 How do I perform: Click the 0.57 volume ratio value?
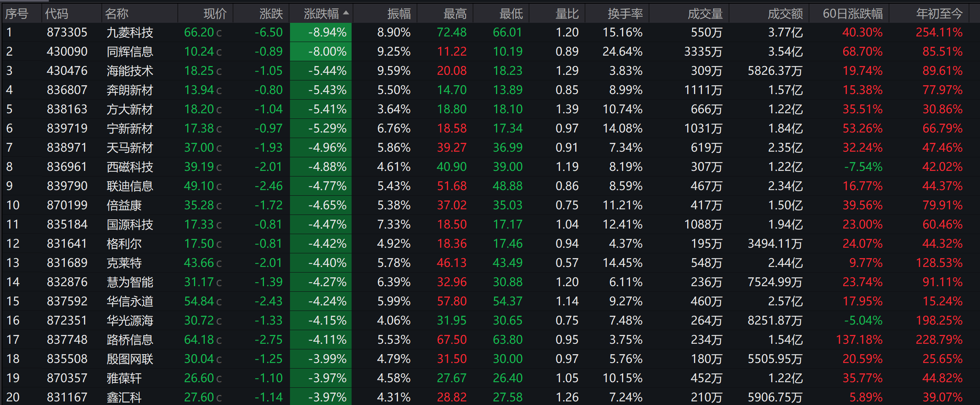(x=567, y=263)
